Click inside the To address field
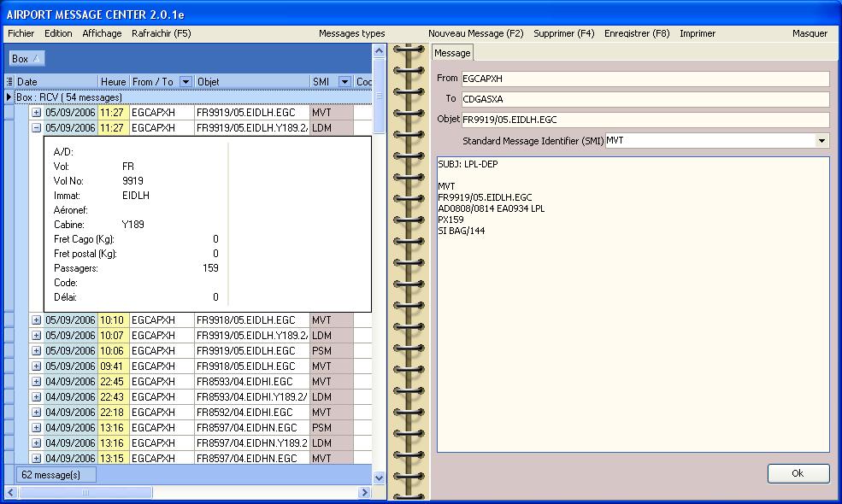Viewport: 842px width, 504px height. [645, 99]
